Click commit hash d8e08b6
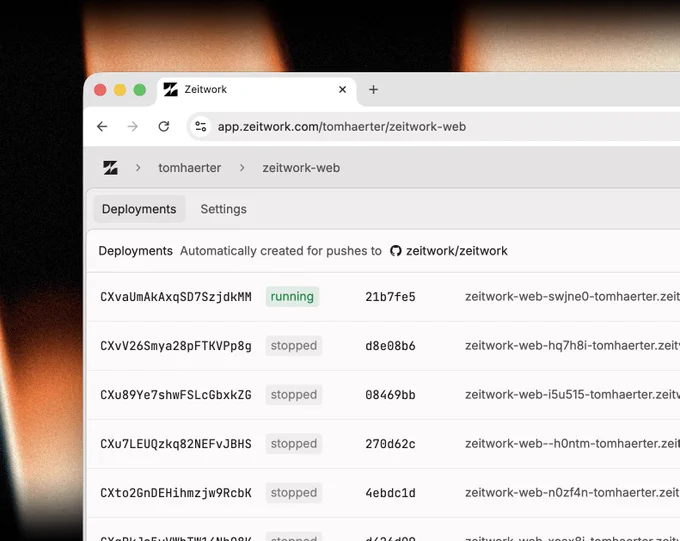This screenshot has height=541, width=680. tap(390, 346)
